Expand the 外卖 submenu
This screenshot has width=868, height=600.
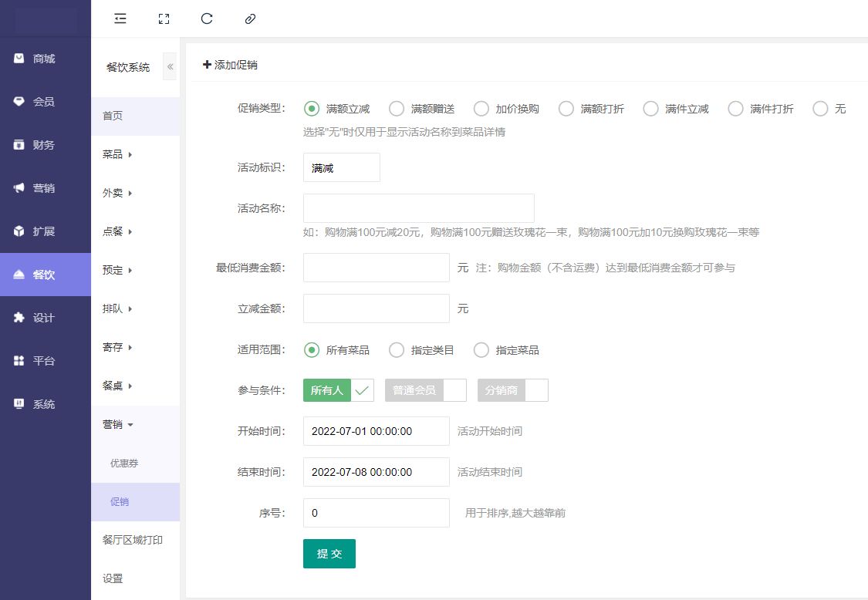(x=117, y=193)
